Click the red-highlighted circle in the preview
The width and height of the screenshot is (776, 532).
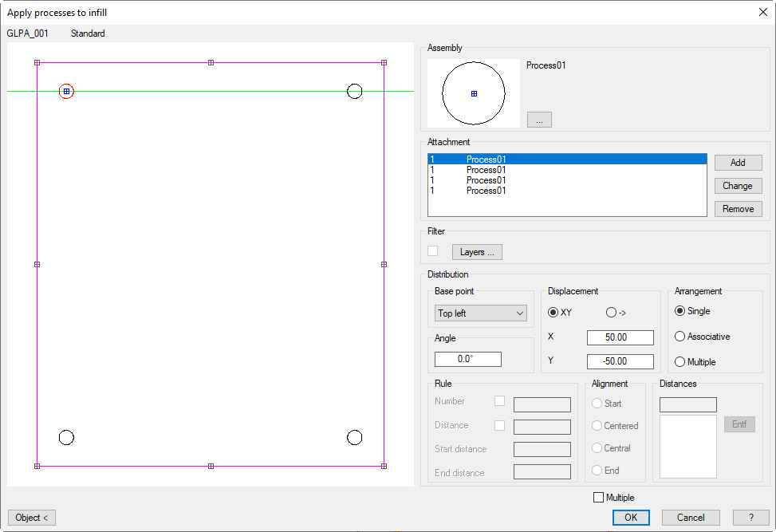coord(66,92)
